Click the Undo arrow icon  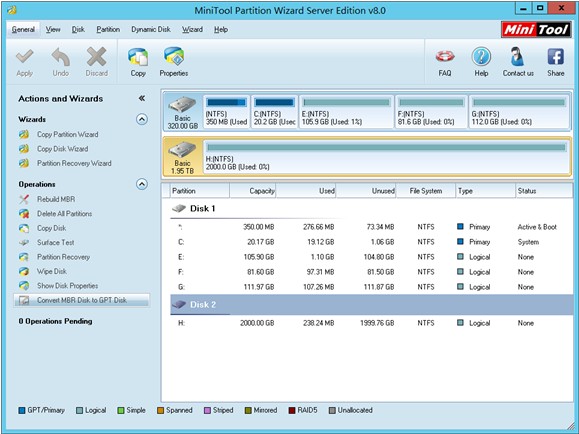coord(61,57)
